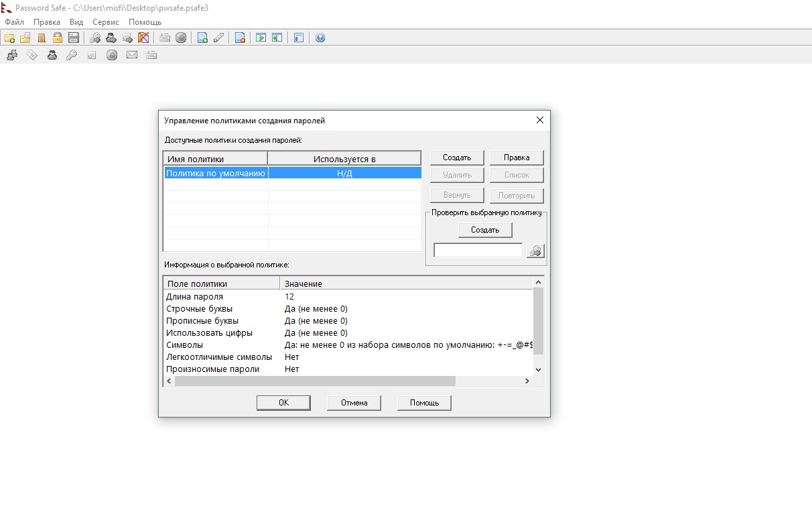The width and height of the screenshot is (812, 512).
Task: Click the Lock database padlock icon
Action: (58, 38)
